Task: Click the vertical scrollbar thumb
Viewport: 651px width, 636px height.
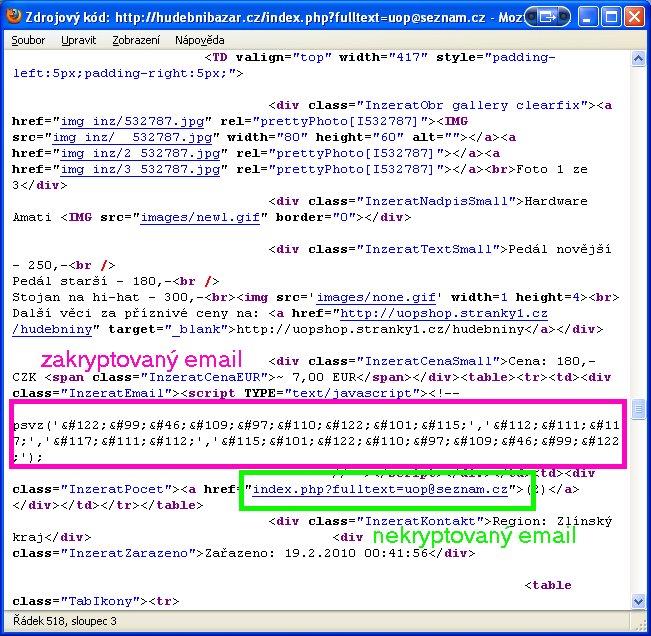Action: 637,409
